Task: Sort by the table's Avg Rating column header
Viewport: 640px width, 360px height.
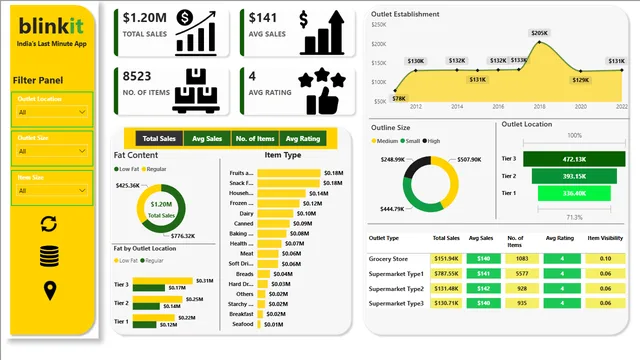Action: (x=560, y=238)
